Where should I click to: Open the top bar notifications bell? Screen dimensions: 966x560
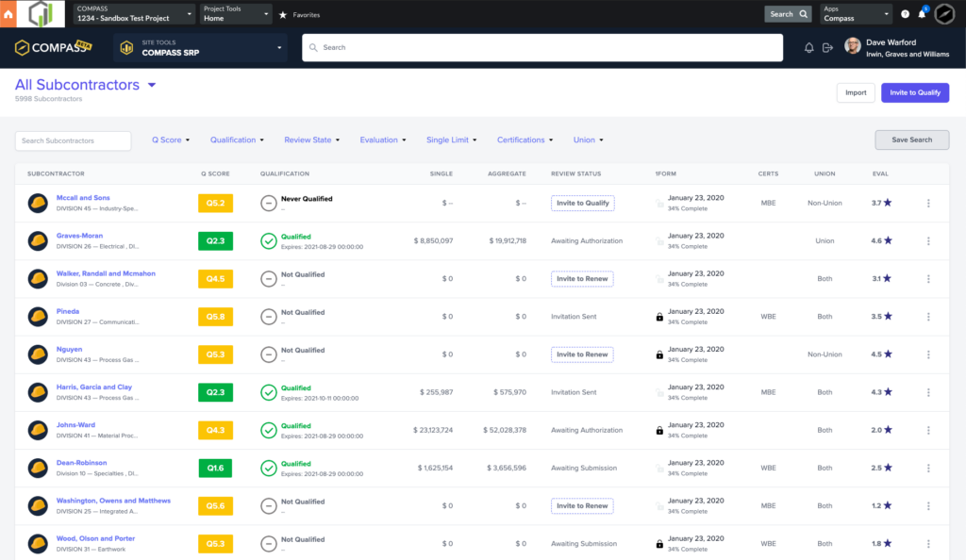click(923, 13)
